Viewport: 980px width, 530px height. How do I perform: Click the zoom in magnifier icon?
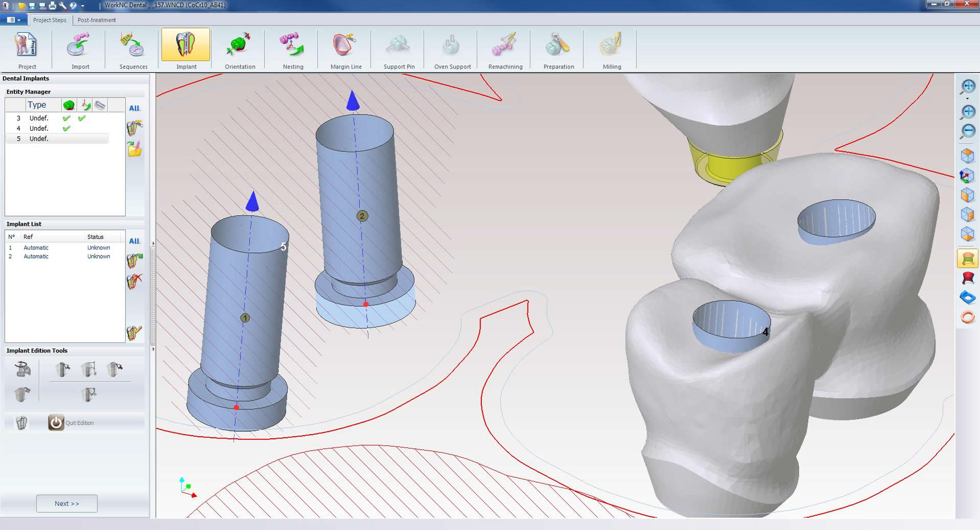(968, 112)
